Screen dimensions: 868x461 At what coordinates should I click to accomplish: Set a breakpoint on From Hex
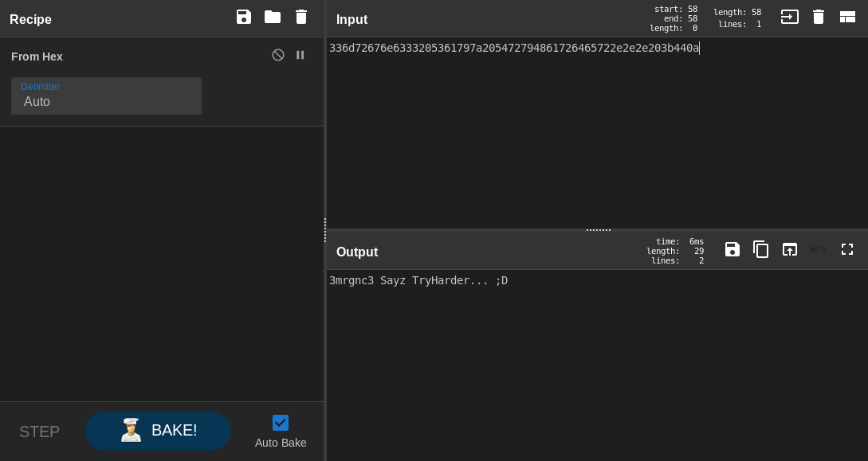click(x=300, y=55)
